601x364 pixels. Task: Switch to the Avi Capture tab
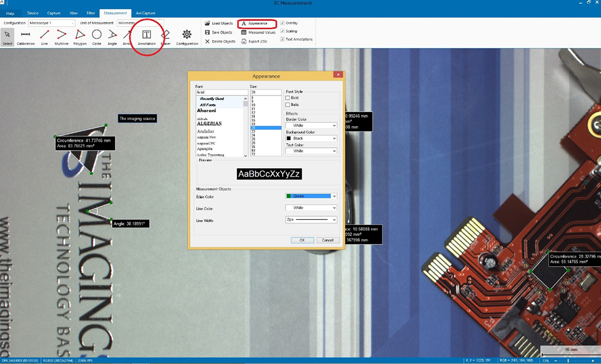point(145,13)
